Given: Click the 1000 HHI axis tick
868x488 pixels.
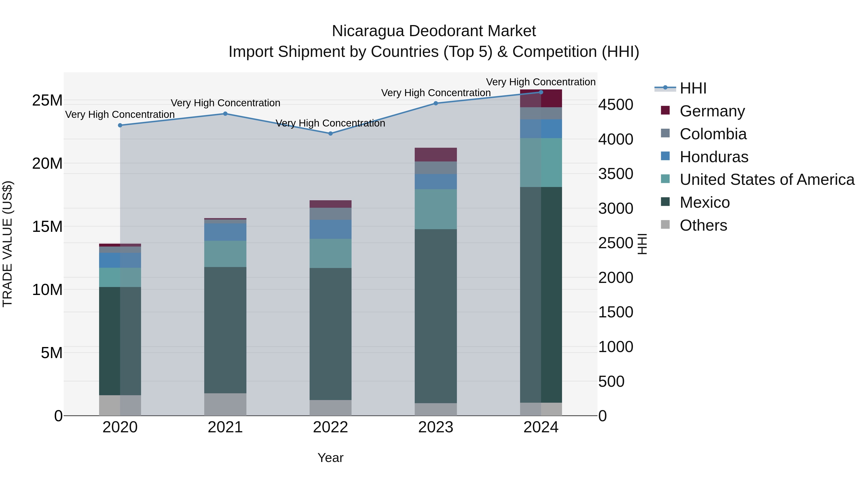Looking at the screenshot, I should point(616,347).
